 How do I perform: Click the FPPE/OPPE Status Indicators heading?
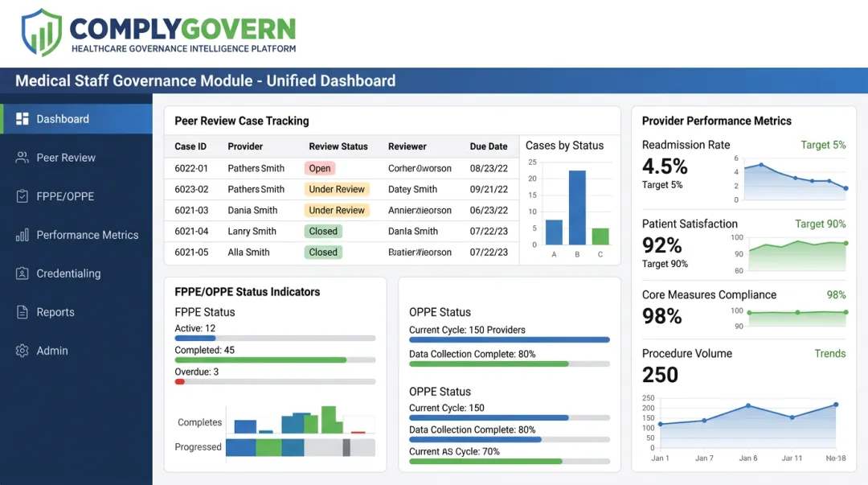[x=248, y=291]
